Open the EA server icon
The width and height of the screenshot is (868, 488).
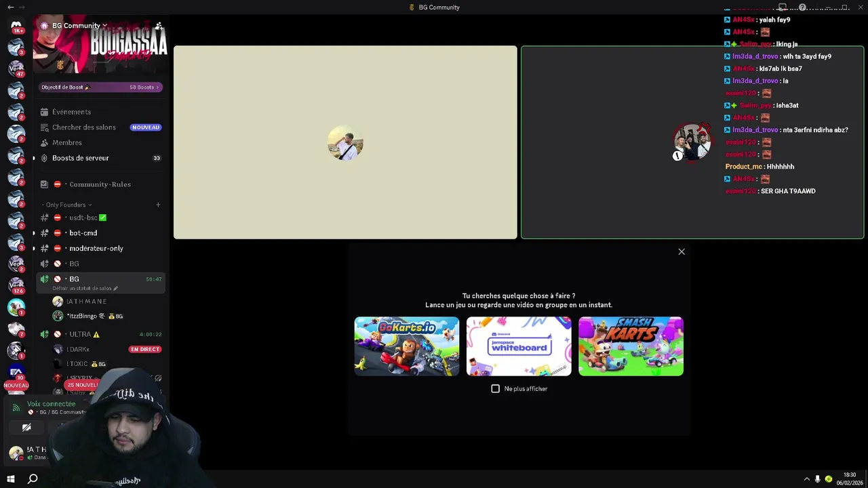coord(16,372)
